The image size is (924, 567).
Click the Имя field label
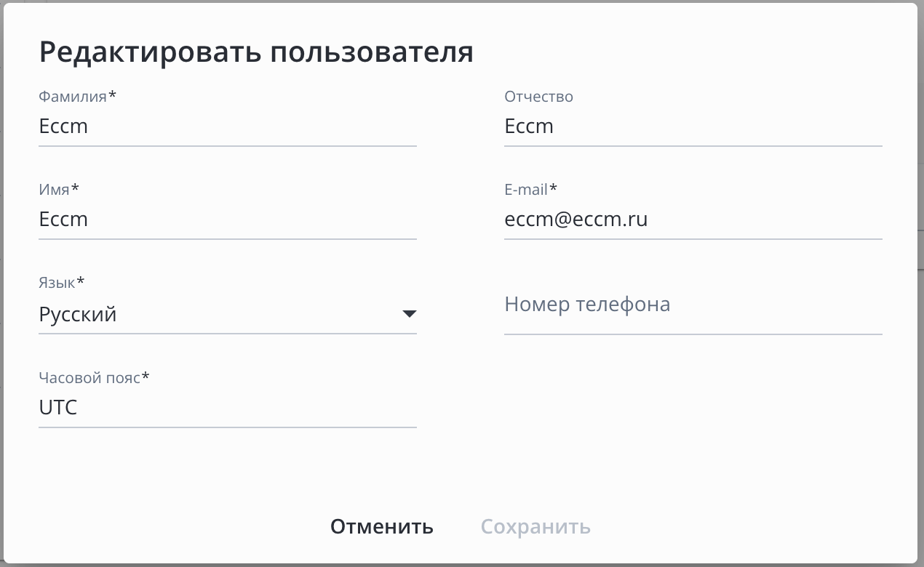click(54, 190)
